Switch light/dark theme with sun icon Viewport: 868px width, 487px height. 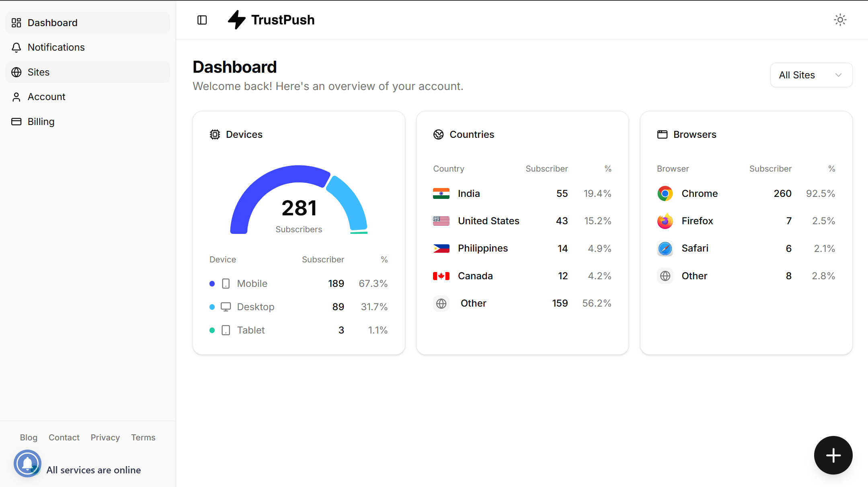840,20
